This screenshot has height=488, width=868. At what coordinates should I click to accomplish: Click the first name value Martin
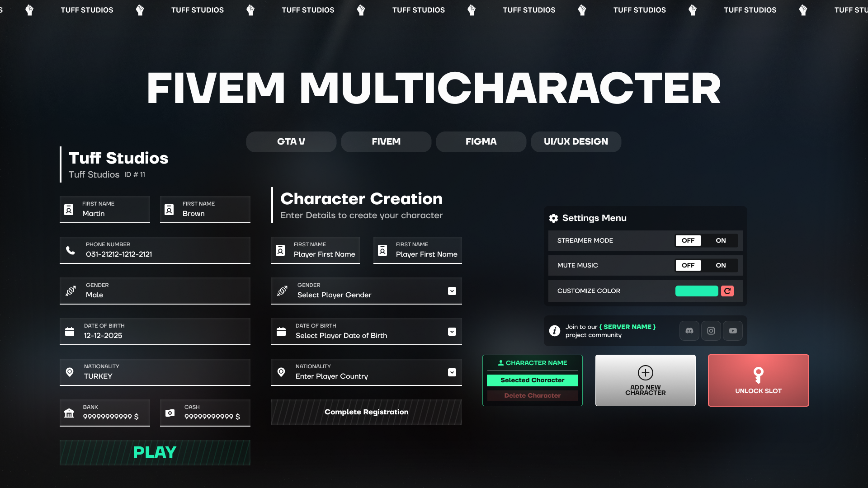94,214
